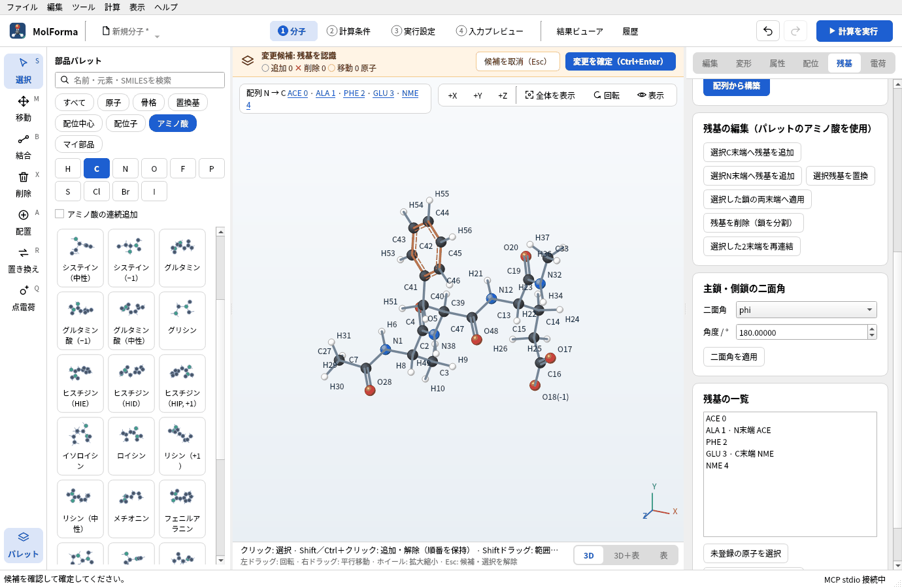The image size is (902, 588).
Task: Choose the 結合 bond tool
Action: pos(24,146)
